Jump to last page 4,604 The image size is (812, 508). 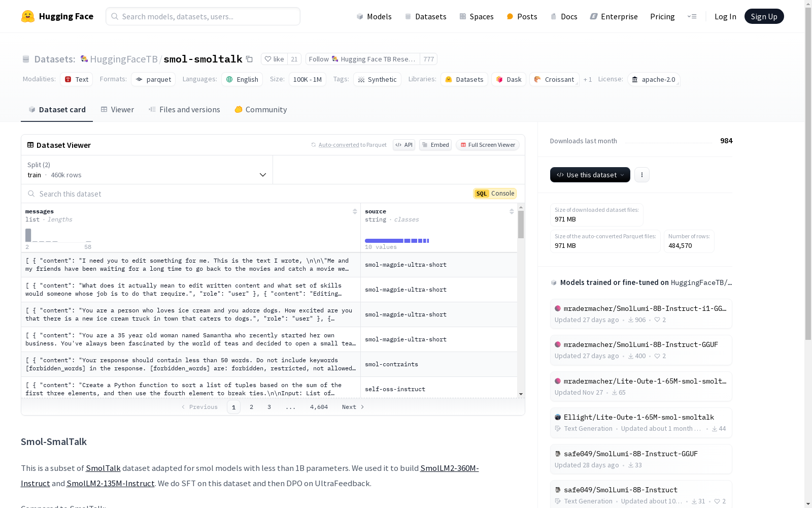[319, 407]
